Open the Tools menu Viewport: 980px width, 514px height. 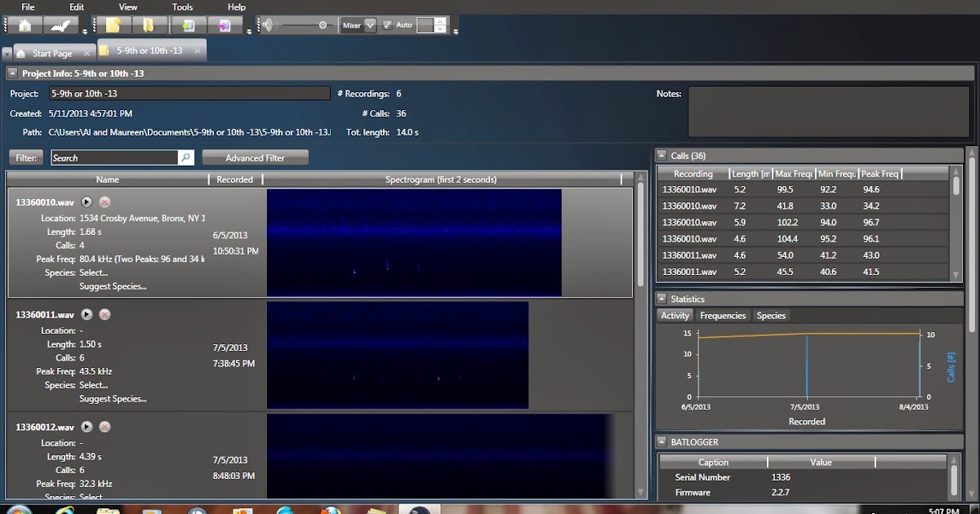pos(181,7)
